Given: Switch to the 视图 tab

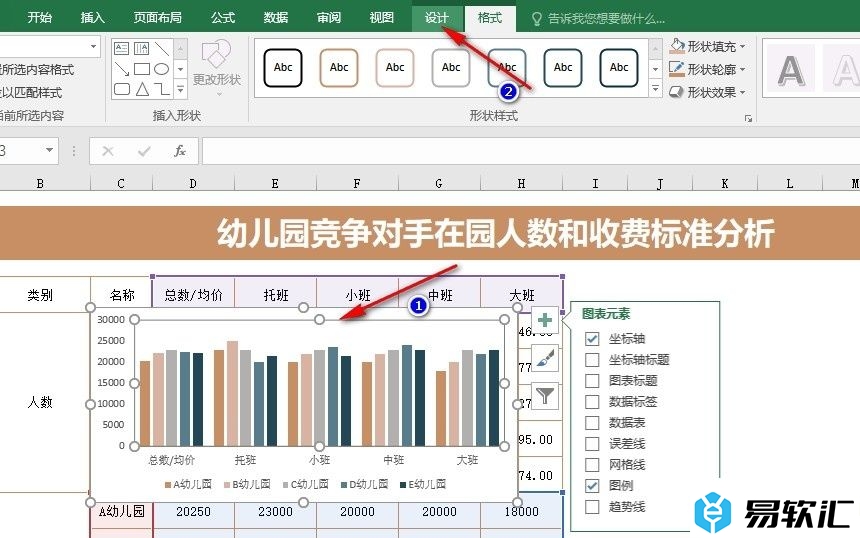Looking at the screenshot, I should point(381,18).
